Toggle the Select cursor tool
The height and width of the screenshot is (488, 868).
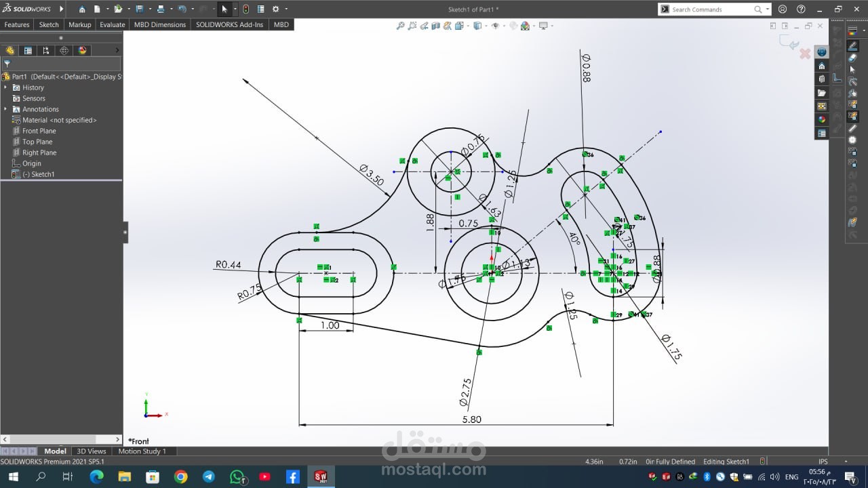tap(224, 9)
